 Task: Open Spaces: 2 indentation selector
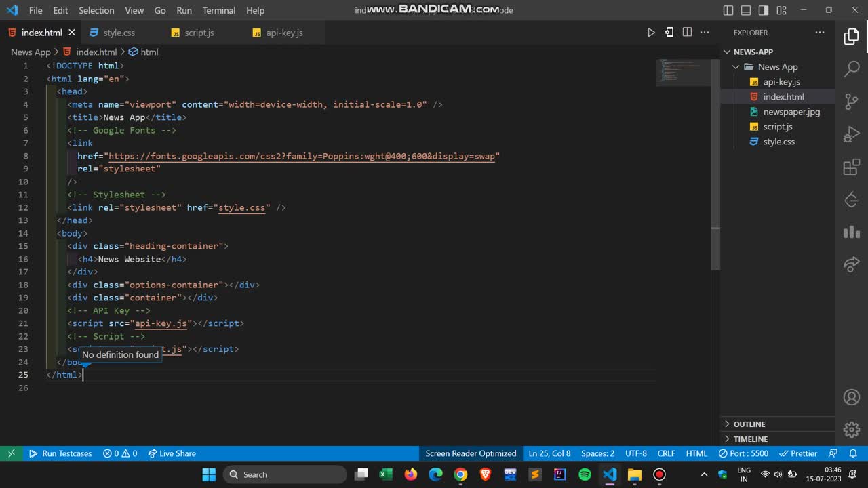597,453
